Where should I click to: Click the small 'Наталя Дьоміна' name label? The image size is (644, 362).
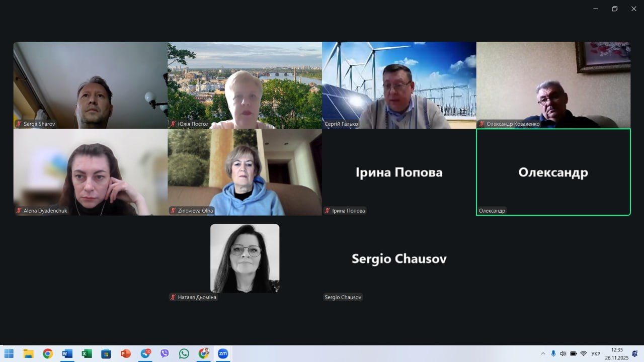click(197, 297)
